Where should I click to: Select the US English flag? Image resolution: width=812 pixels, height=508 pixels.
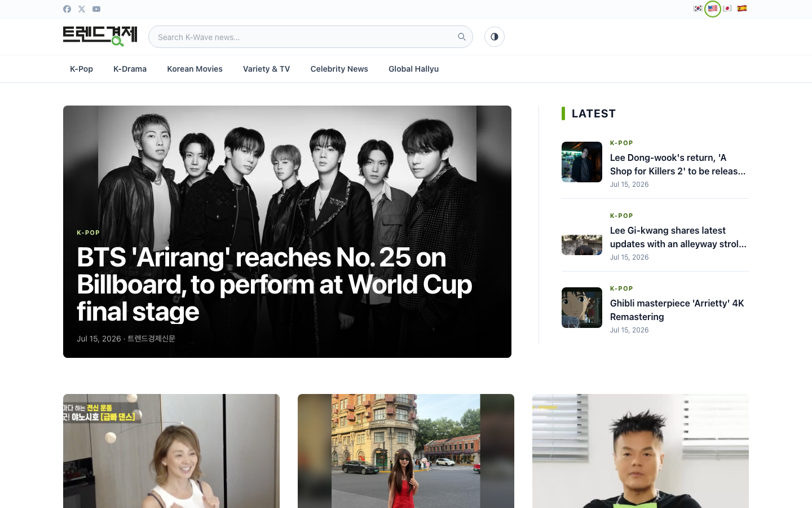pyautogui.click(x=713, y=8)
